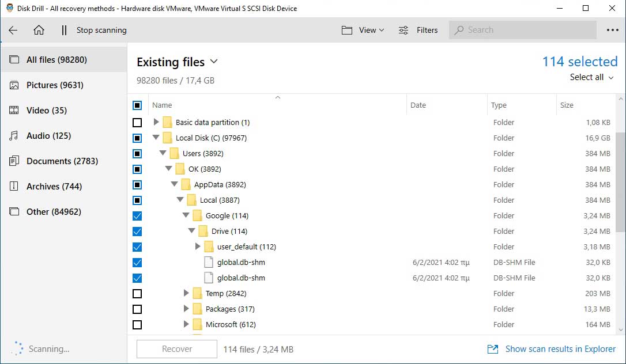Open the Select all dropdown

pos(591,77)
